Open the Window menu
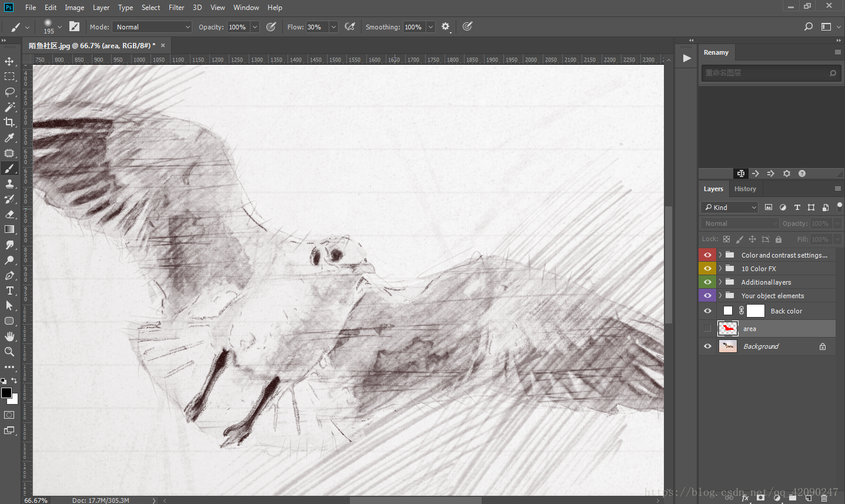 click(246, 8)
